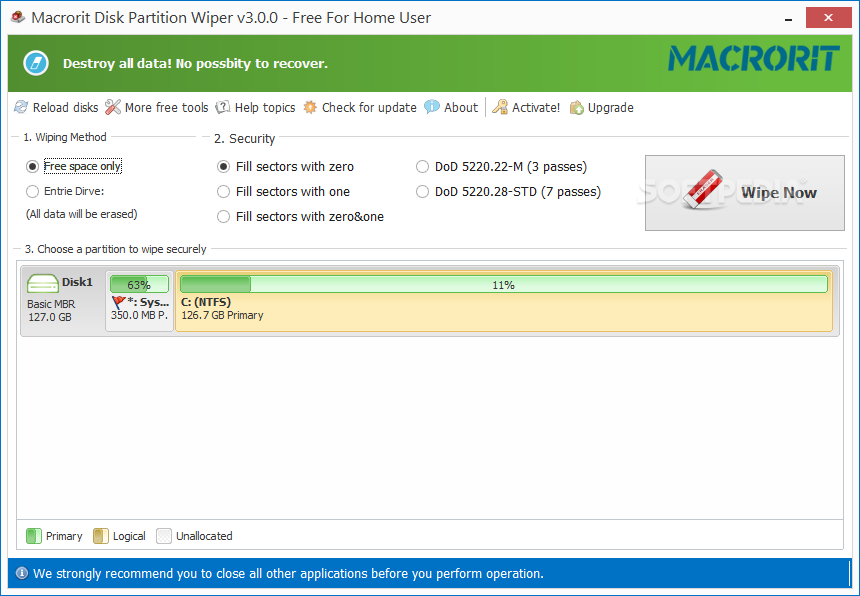Open Help topics label

click(x=265, y=107)
